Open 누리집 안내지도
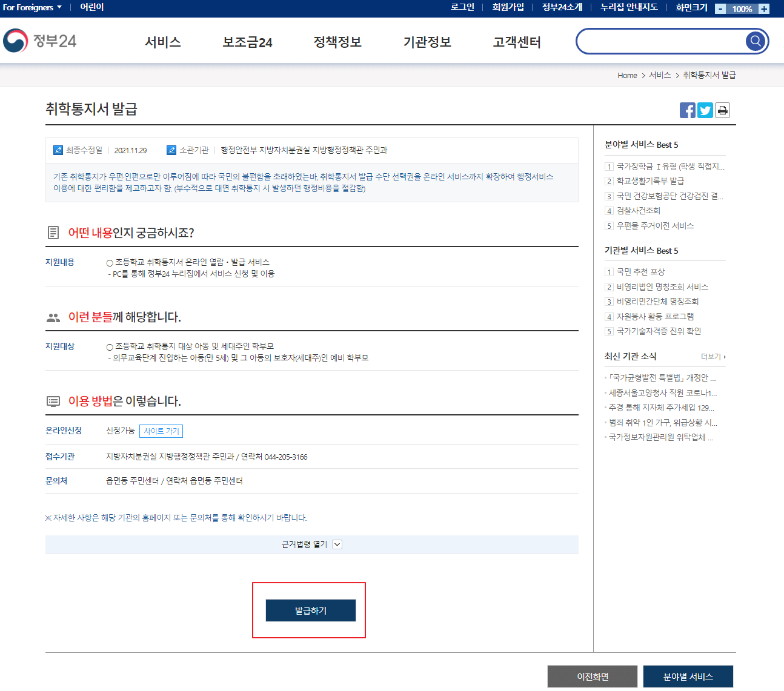Image resolution: width=784 pixels, height=691 pixels. [x=629, y=7]
